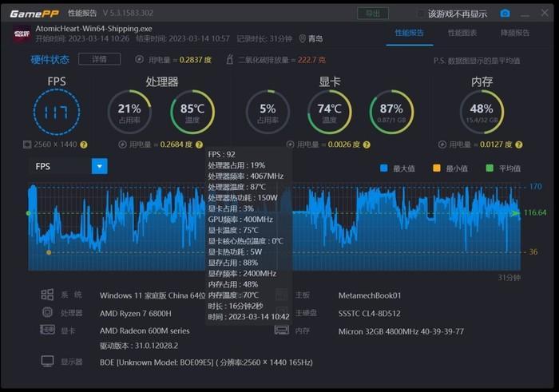
Task: Click the GPU 74℃ temperature gauge
Action: click(329, 113)
